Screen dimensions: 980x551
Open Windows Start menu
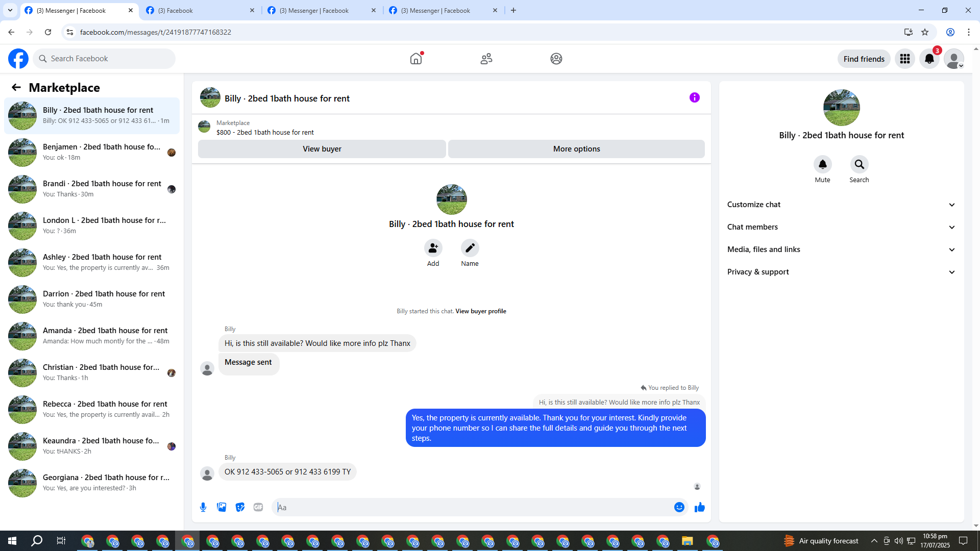click(12, 541)
